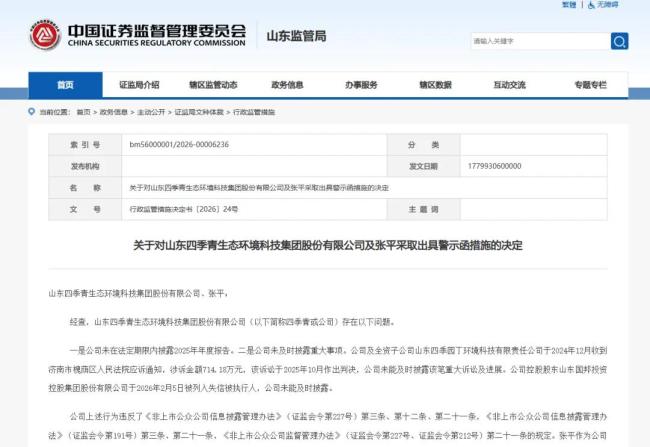Screen dimensions: 650x447
Task: Go to 首页 in the breadcrumb
Action: 83,112
